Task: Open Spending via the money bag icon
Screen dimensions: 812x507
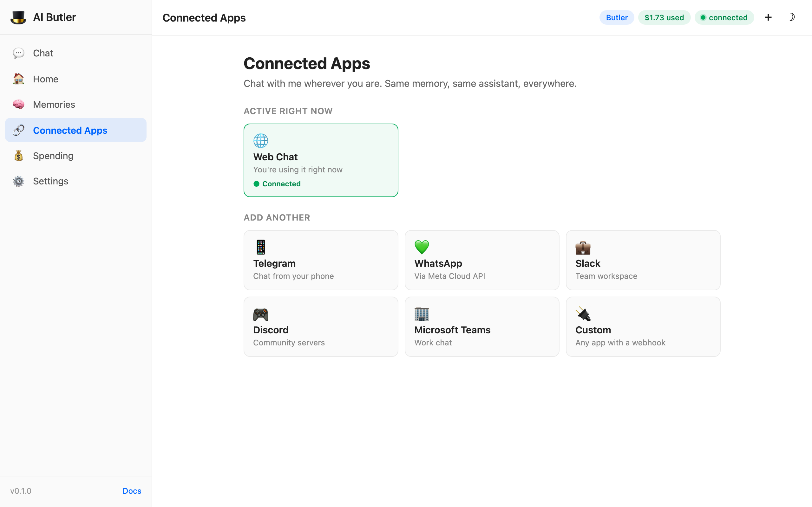Action: tap(18, 156)
